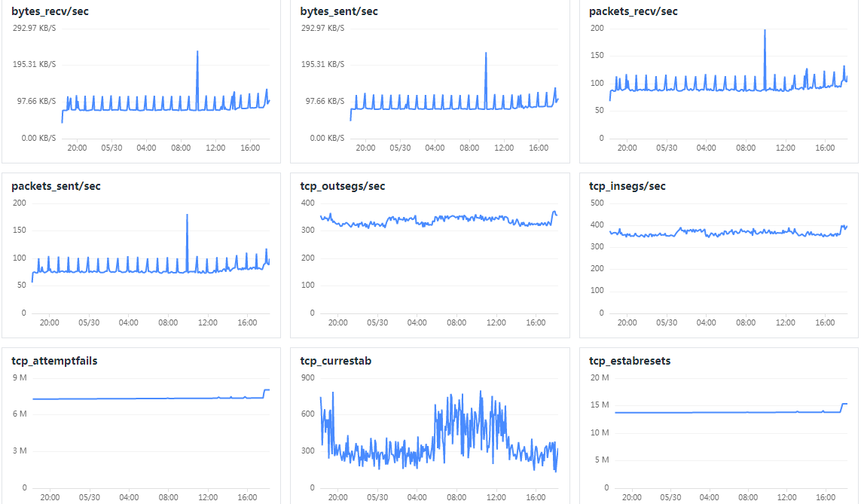This screenshot has height=504, width=864.
Task: Click the 12:00 time label in packets_sent/sec
Action: (x=208, y=322)
